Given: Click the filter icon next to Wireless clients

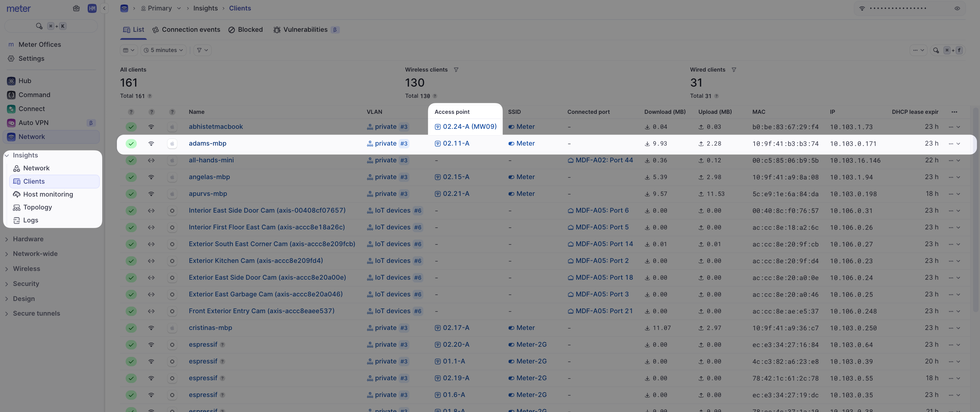Looking at the screenshot, I should [456, 69].
